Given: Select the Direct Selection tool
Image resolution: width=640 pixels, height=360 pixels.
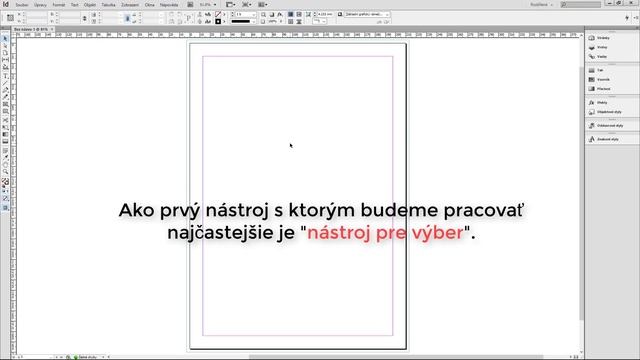Looking at the screenshot, I should [5, 46].
